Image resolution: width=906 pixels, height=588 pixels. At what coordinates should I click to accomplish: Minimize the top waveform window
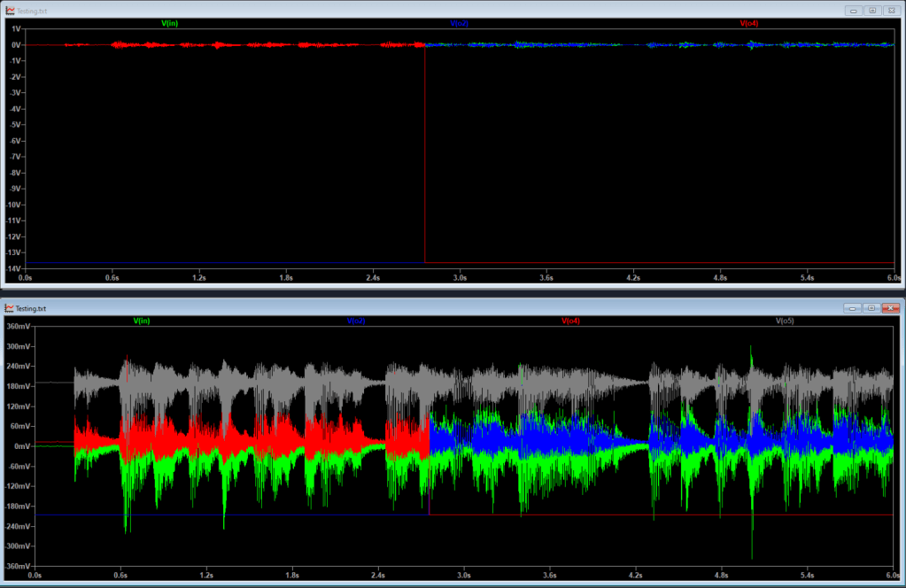852,10
